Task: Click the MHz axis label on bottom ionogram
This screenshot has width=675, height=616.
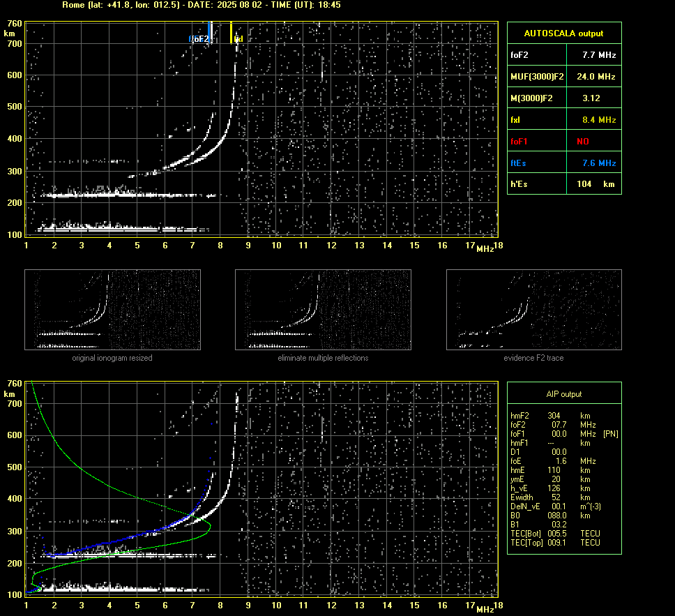Action: pos(485,610)
